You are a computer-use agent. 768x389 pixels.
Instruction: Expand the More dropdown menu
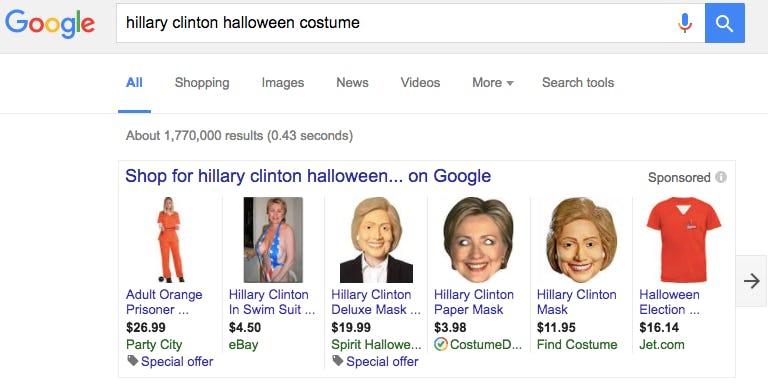click(492, 83)
